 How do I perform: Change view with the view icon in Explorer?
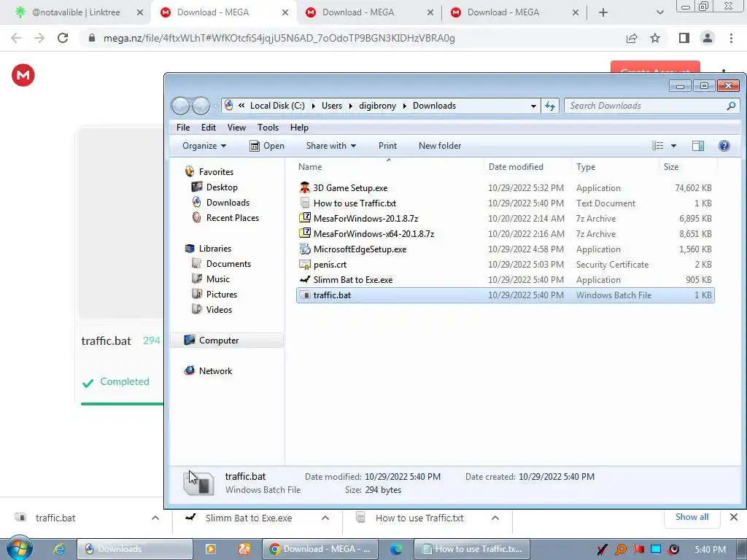point(657,146)
